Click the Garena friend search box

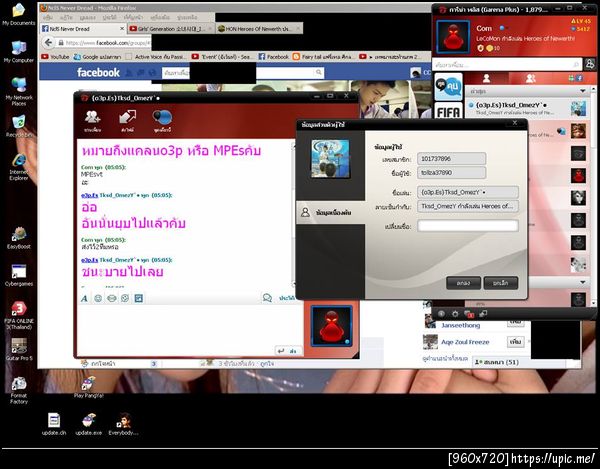[507, 64]
